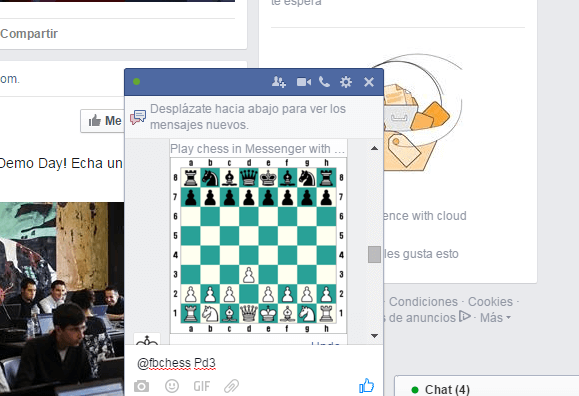
Task: Add friends to the chat
Action: click(x=279, y=82)
